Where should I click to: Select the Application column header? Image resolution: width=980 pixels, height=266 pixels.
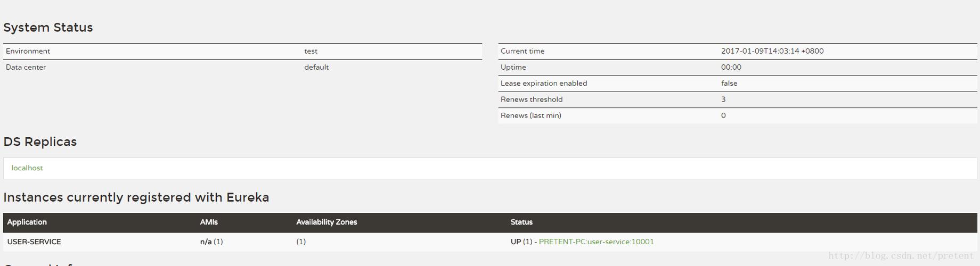(x=27, y=222)
